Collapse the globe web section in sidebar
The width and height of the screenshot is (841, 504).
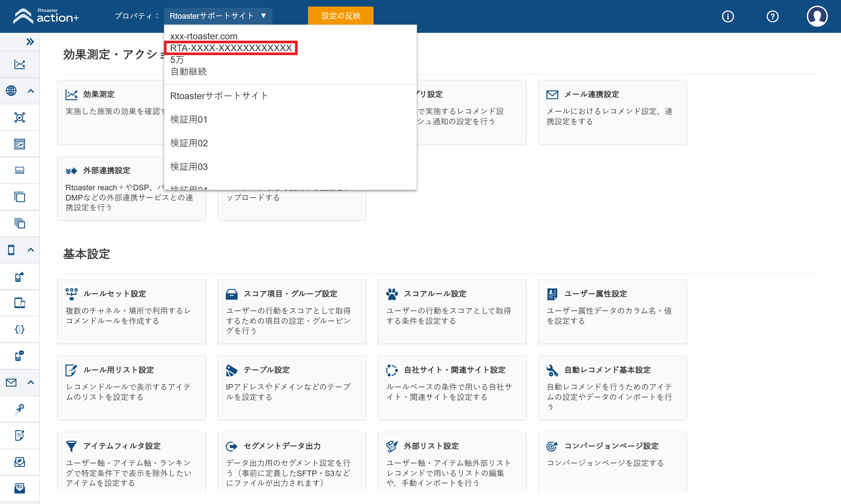(31, 91)
